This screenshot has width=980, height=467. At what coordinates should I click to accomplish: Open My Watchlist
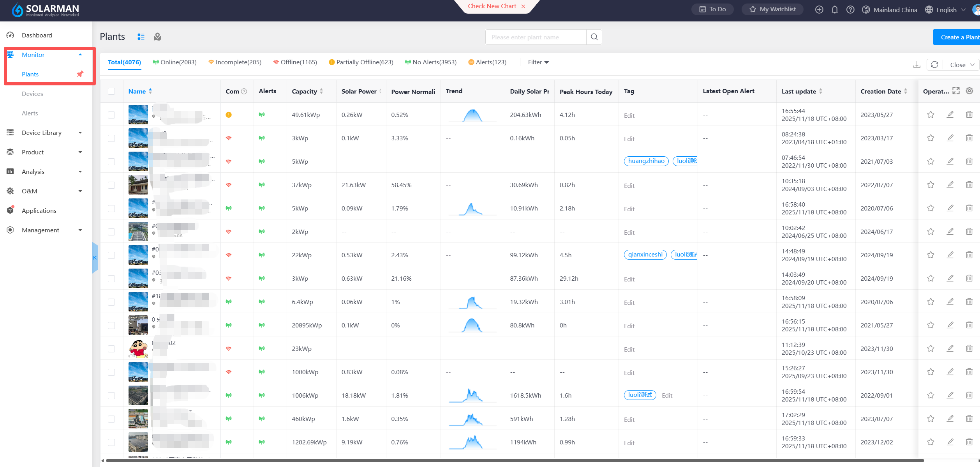pos(772,9)
